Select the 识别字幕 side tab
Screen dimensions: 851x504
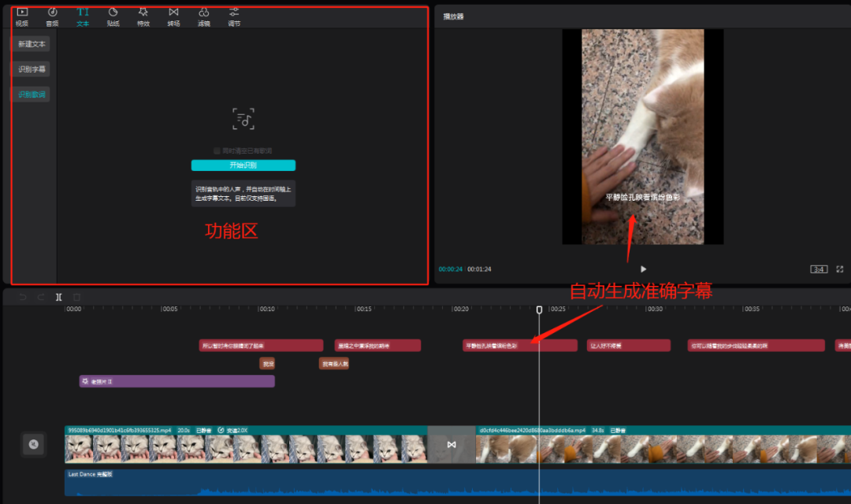click(x=32, y=69)
